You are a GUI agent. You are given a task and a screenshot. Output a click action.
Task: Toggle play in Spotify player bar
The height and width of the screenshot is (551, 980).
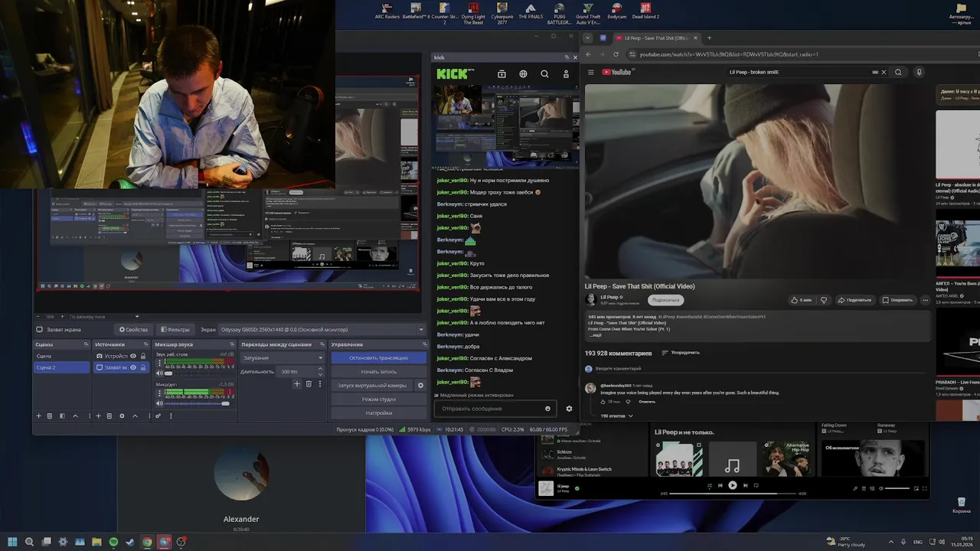pyautogui.click(x=733, y=485)
